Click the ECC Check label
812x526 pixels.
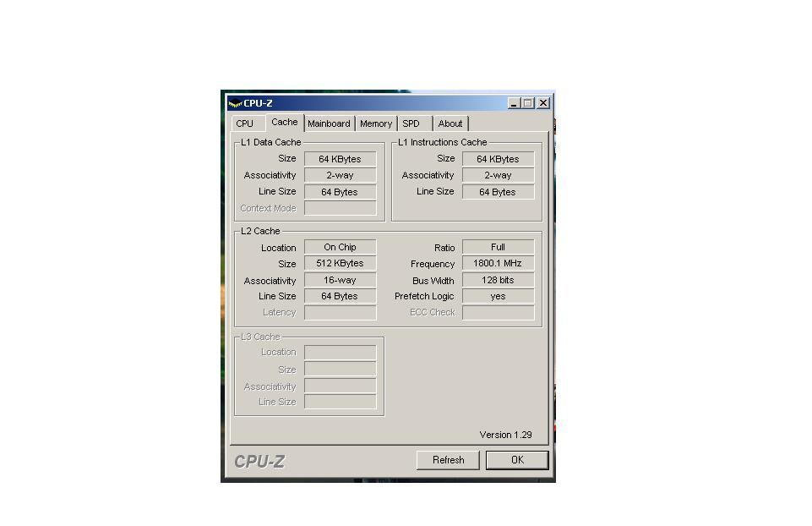tap(433, 313)
